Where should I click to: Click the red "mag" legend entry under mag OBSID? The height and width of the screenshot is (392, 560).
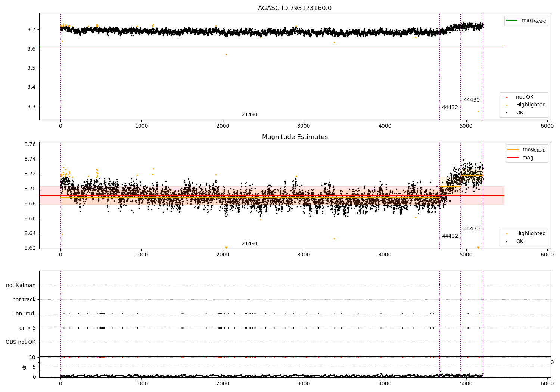click(520, 158)
